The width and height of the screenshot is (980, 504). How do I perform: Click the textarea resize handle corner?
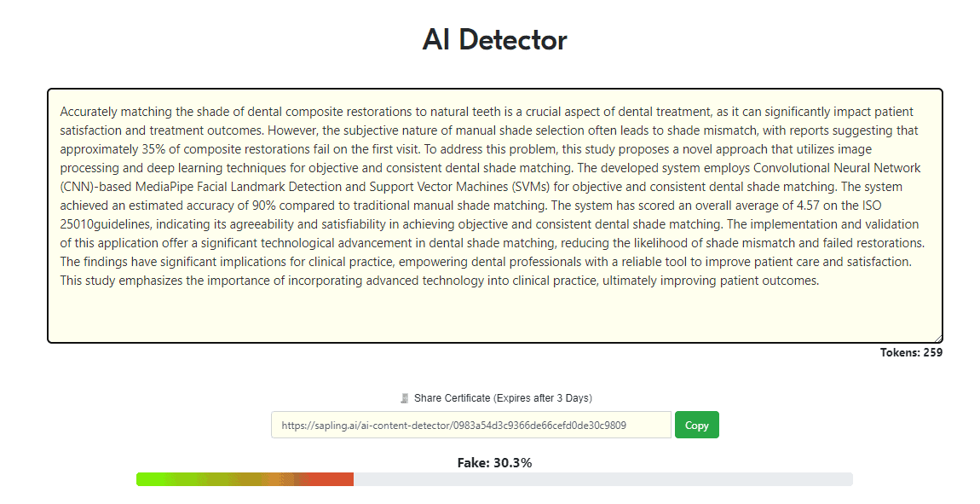[937, 338]
